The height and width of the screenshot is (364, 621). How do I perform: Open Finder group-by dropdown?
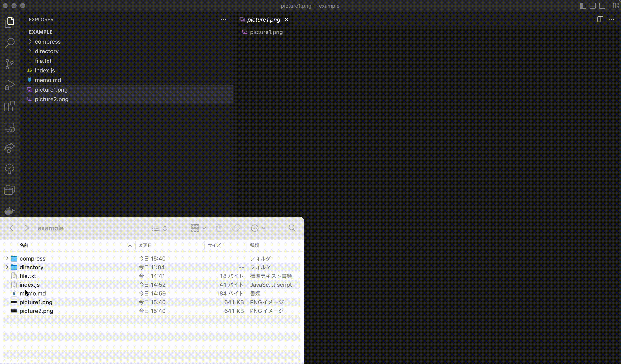click(x=198, y=228)
